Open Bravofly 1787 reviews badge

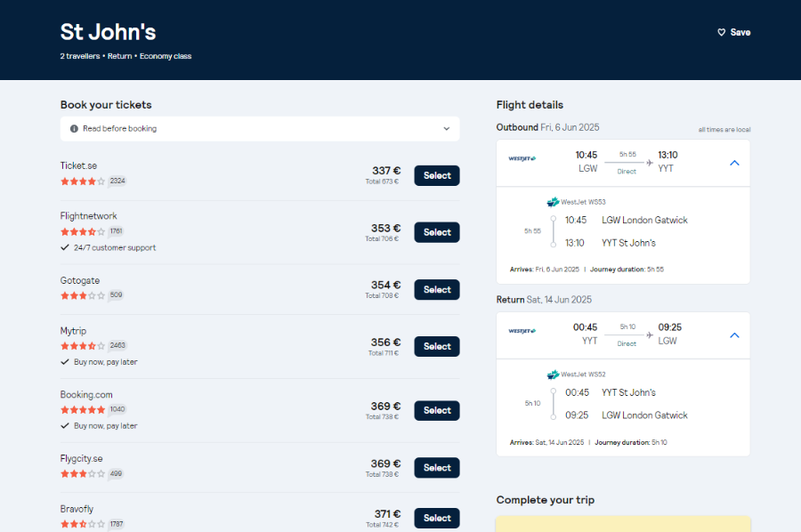pos(117,524)
